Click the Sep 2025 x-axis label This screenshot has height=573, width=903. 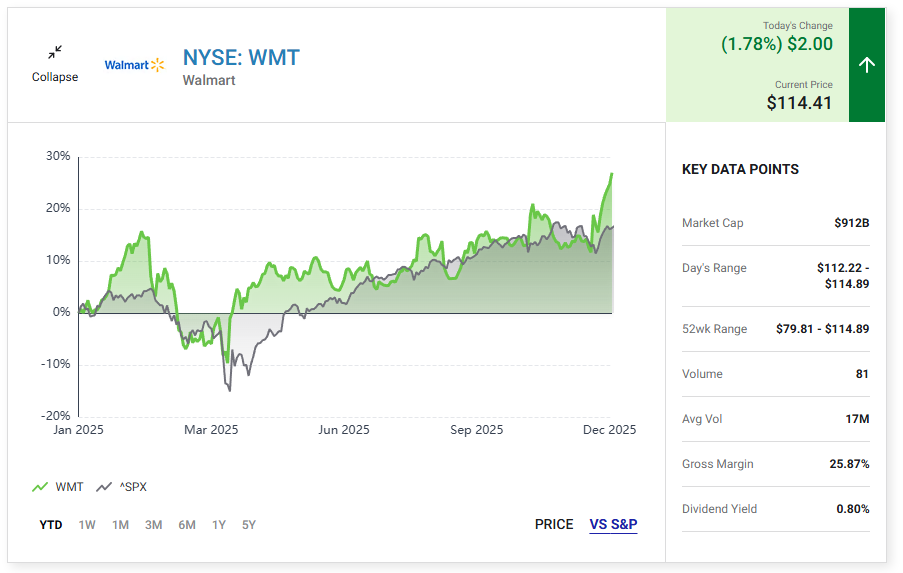click(x=476, y=430)
